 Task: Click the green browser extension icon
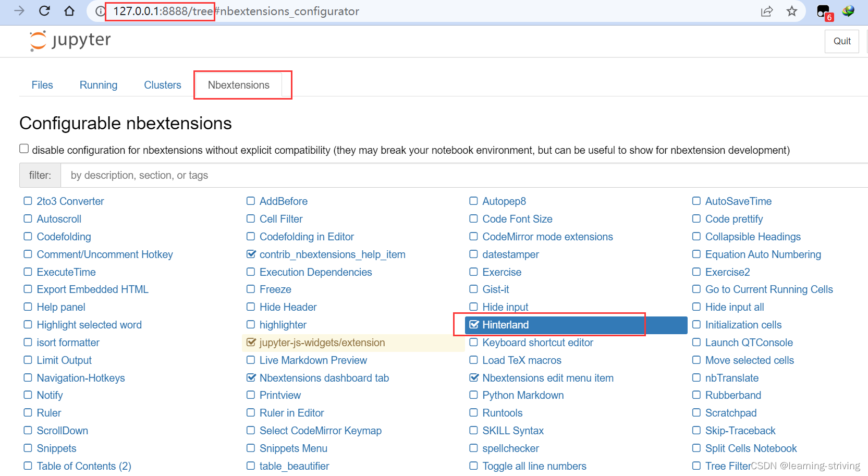(848, 11)
